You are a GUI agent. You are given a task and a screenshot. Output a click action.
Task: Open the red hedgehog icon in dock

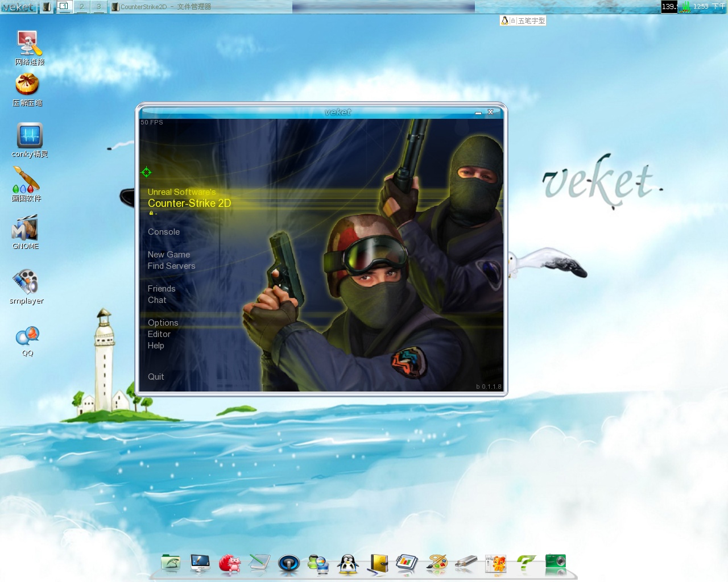pos(230,563)
